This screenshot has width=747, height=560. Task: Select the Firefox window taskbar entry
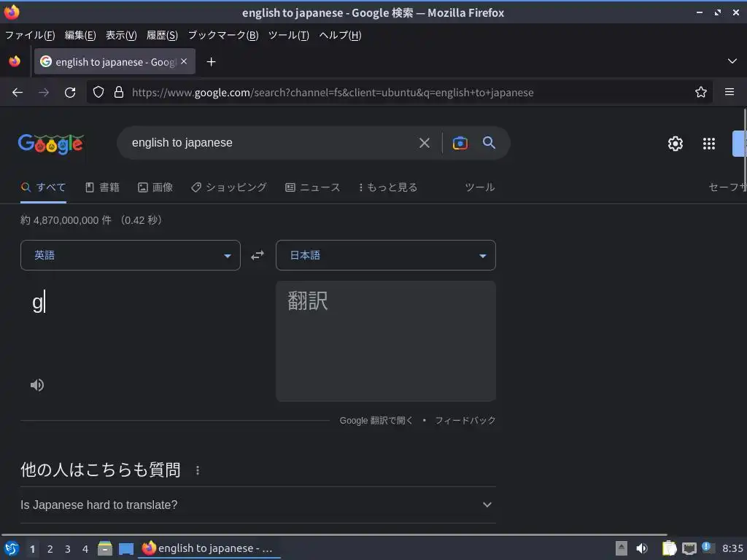point(209,548)
